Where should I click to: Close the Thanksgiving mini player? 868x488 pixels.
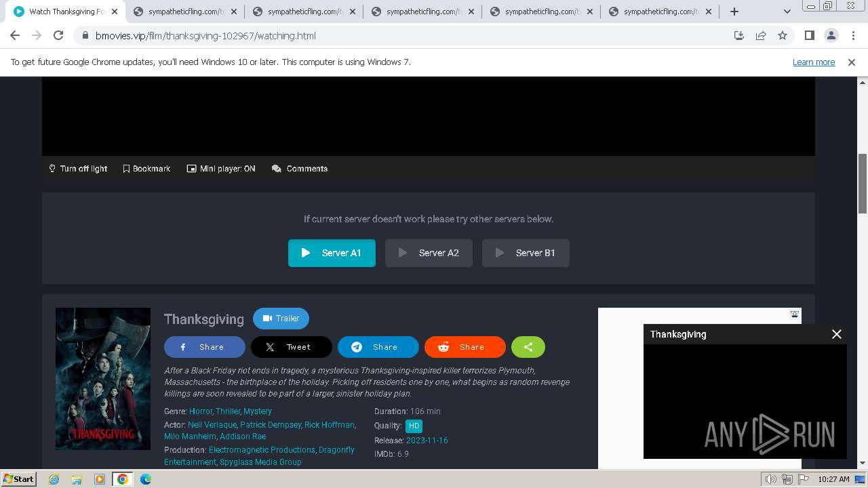[837, 334]
